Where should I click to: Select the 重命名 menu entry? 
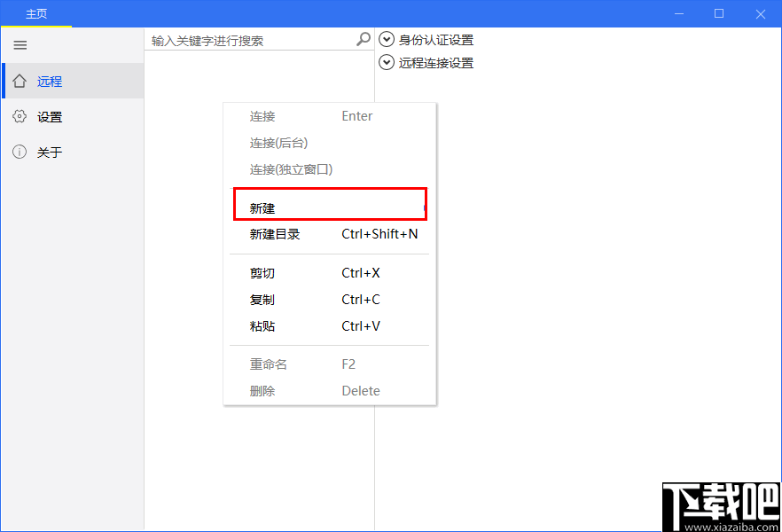266,364
